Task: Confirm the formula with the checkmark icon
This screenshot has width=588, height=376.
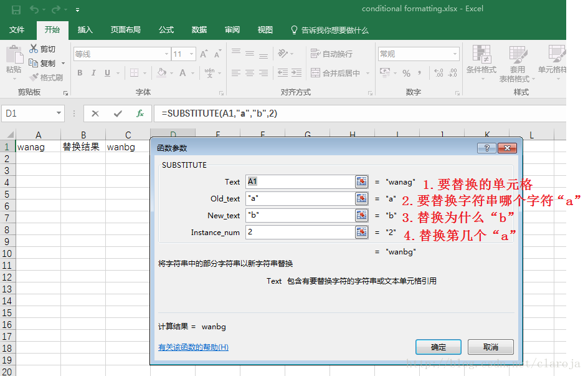Action: (x=118, y=113)
